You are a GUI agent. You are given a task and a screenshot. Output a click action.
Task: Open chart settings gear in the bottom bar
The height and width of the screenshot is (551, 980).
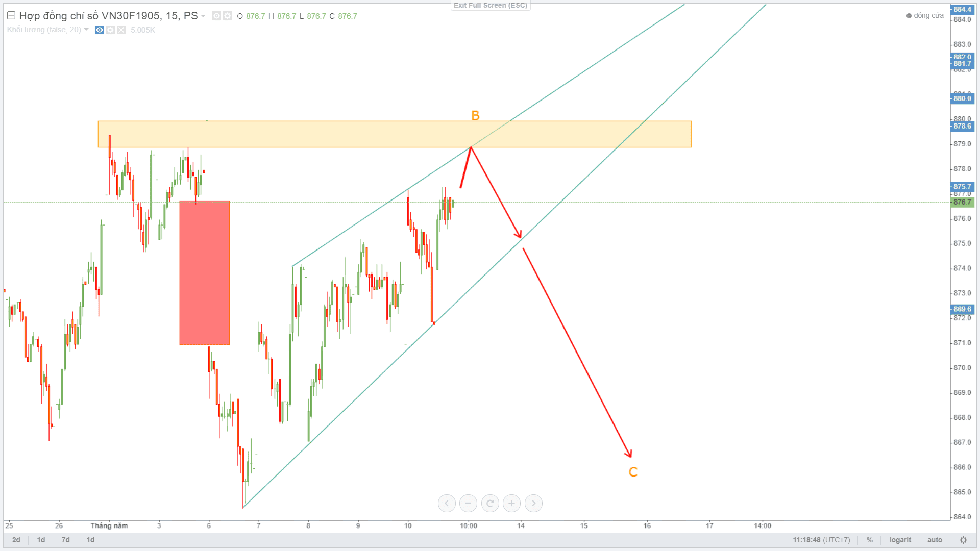click(x=963, y=540)
